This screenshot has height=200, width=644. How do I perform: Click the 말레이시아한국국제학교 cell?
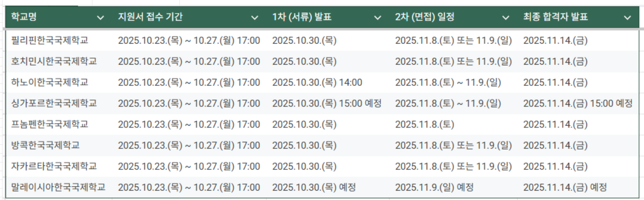58,187
